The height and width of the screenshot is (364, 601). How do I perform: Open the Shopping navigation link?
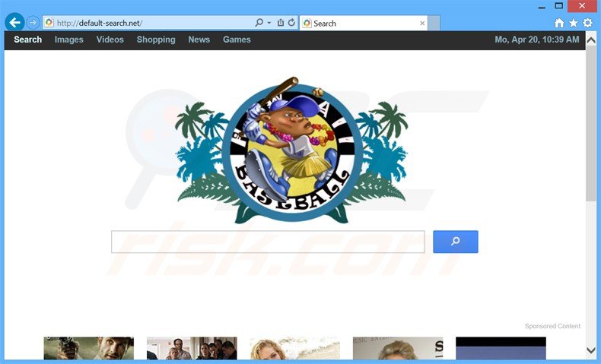(x=156, y=40)
